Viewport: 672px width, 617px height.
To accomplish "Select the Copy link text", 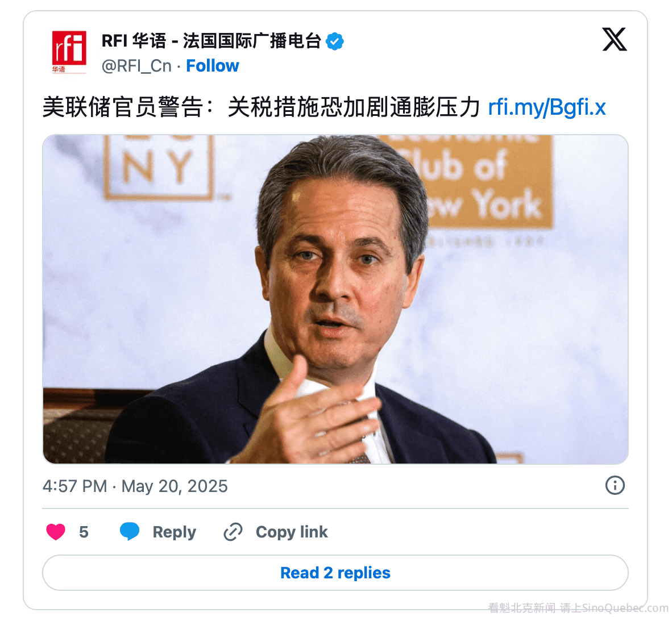I will [292, 532].
